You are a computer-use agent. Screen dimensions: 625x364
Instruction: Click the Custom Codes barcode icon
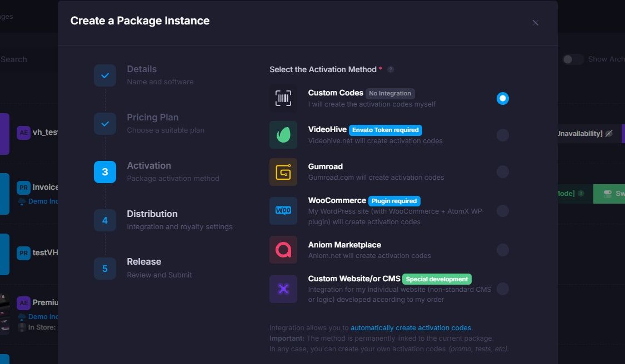(x=283, y=98)
